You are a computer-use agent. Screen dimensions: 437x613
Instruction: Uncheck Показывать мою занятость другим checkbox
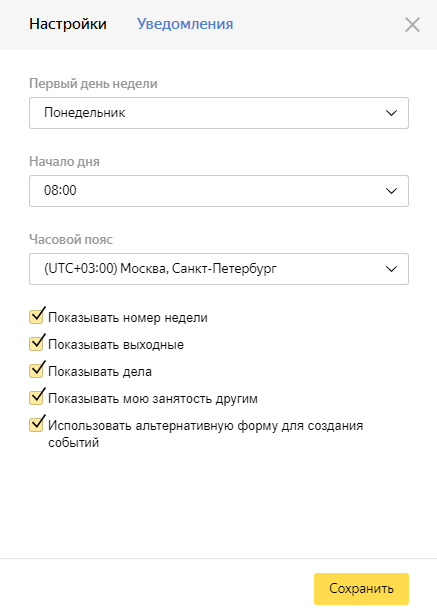coord(36,397)
